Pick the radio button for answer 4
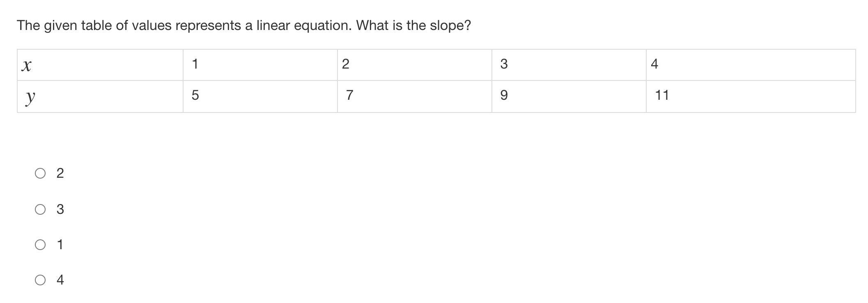The image size is (868, 303). pyautogui.click(x=40, y=280)
